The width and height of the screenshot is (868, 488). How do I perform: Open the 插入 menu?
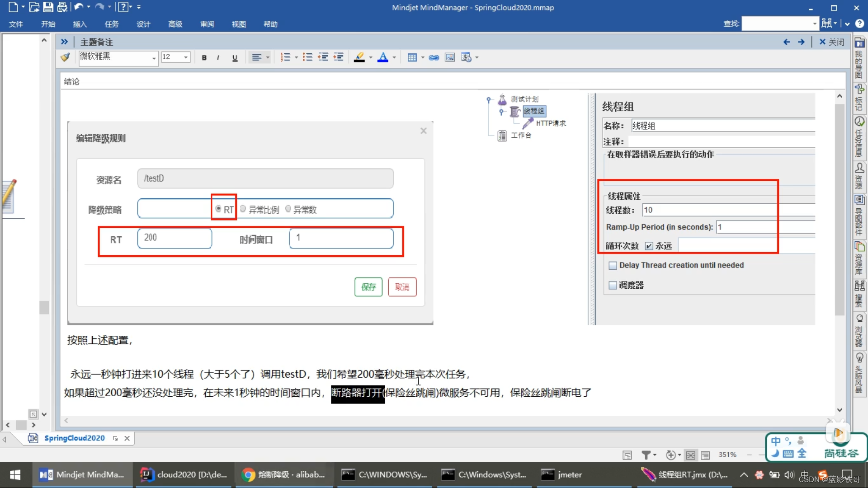pyautogui.click(x=80, y=24)
